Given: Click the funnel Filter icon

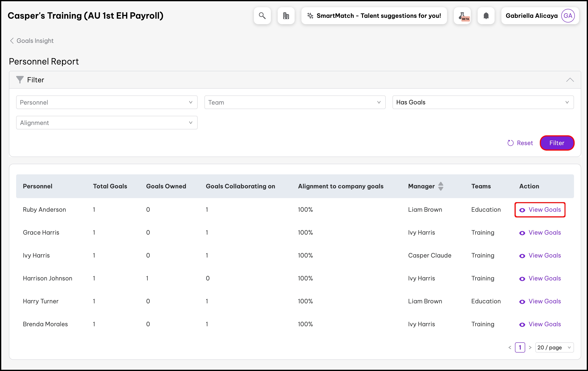Looking at the screenshot, I should coord(20,80).
